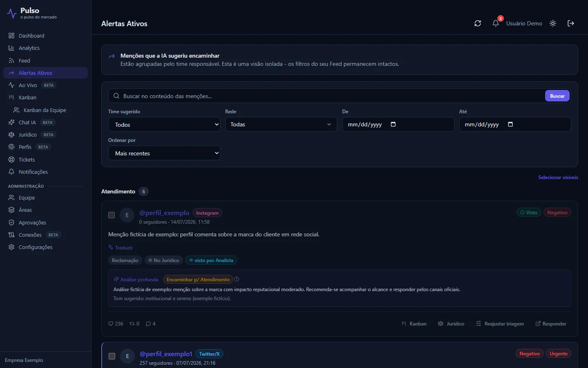
Task: Open Dashboard in the sidebar
Action: click(45, 36)
